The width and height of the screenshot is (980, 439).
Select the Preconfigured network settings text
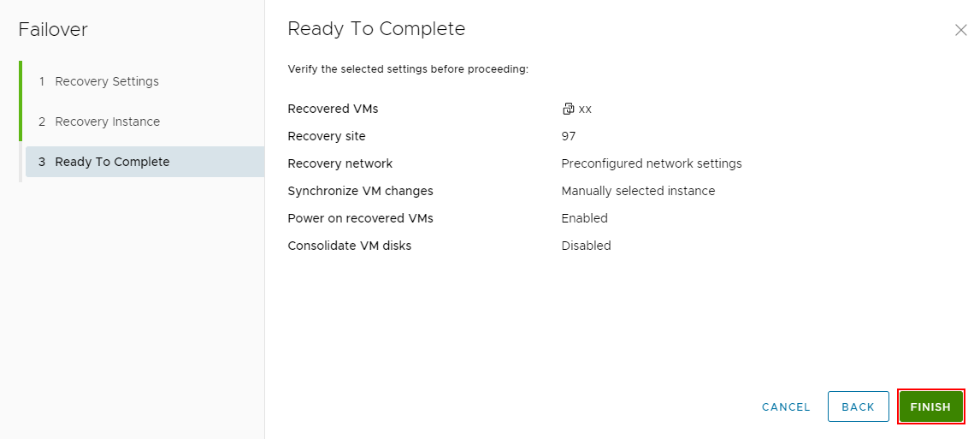652,163
